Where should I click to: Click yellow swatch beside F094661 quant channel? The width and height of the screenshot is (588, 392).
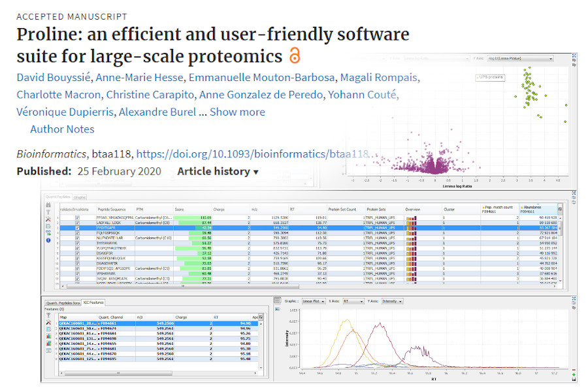click(99, 323)
